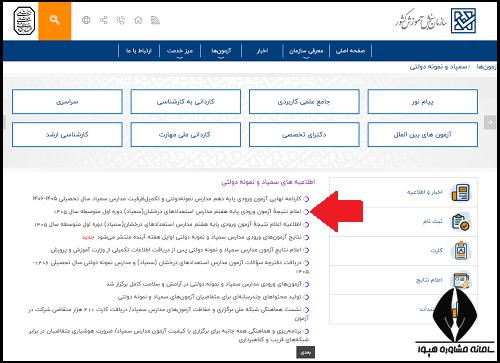Open the دریافت دفترچه سؤالات آزمون notice
This screenshot has height=363, width=500.
coord(170,267)
